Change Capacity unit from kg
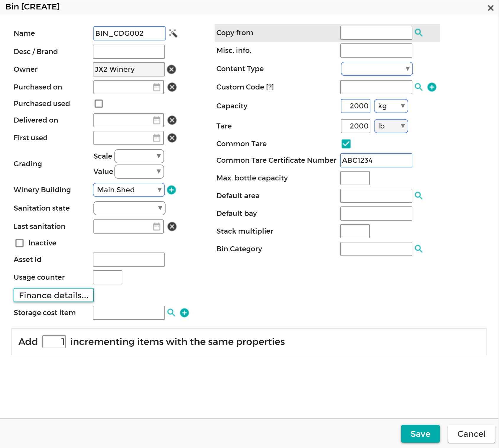Screen dimensions: 499x448 click(x=391, y=106)
